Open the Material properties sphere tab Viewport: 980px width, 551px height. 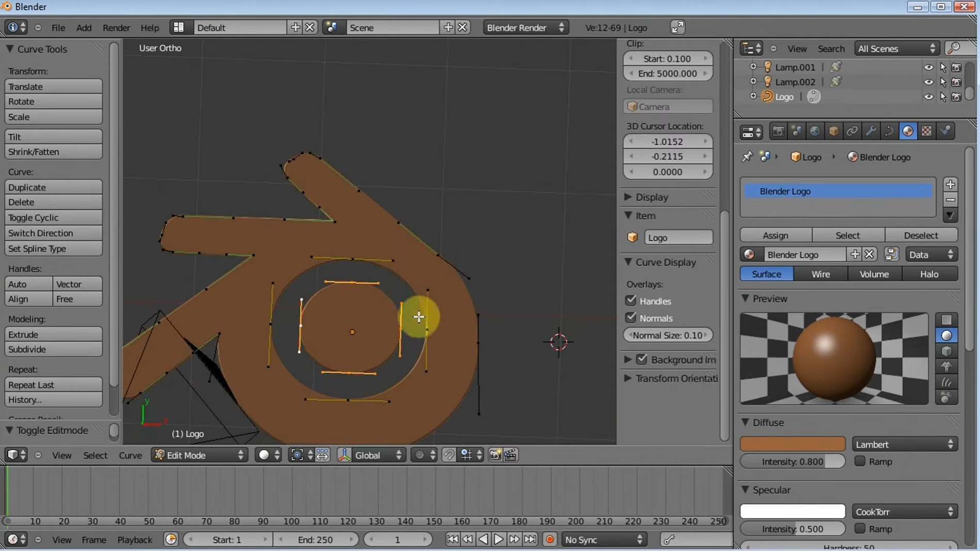[x=908, y=131]
